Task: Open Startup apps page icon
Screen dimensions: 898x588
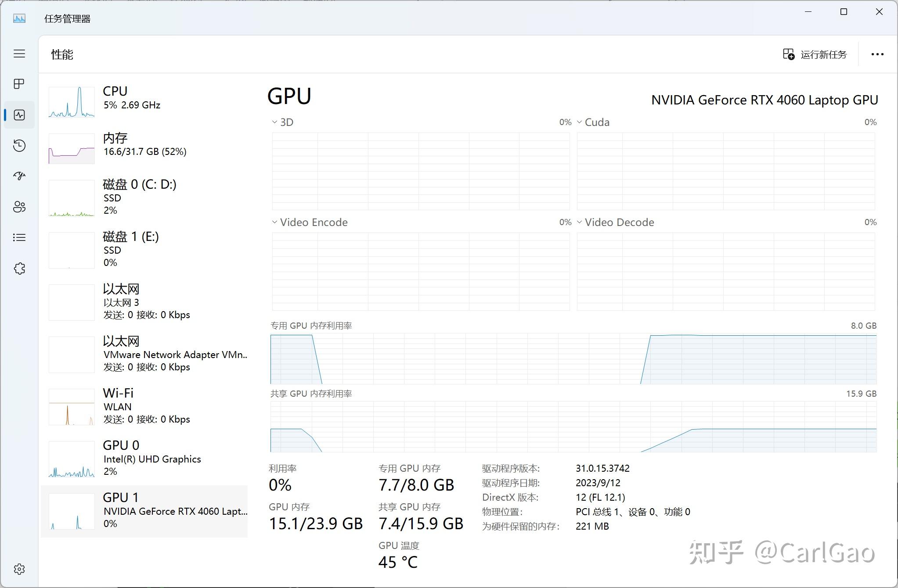Action: pos(19,176)
